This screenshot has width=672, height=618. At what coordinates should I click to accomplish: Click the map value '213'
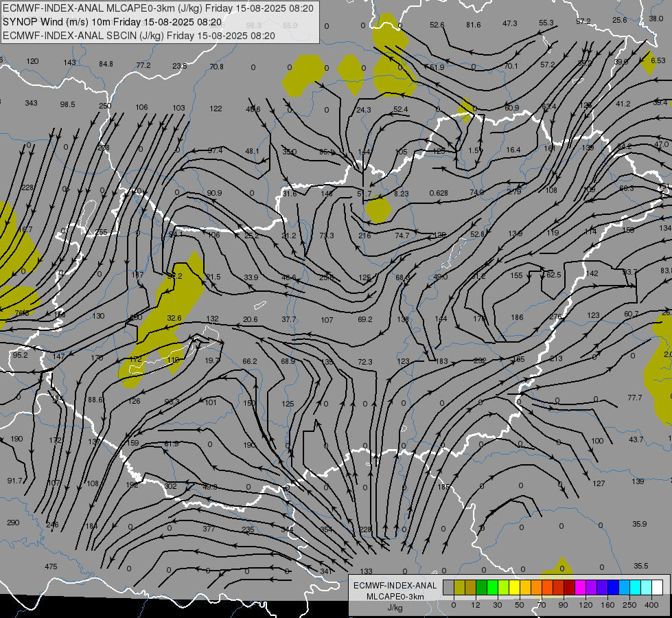[556, 358]
